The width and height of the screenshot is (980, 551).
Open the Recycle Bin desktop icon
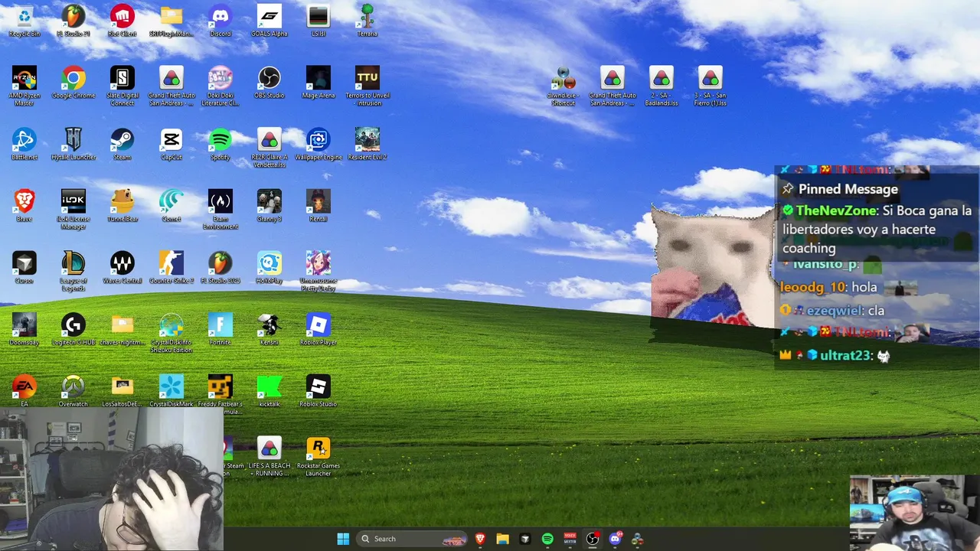(x=24, y=21)
